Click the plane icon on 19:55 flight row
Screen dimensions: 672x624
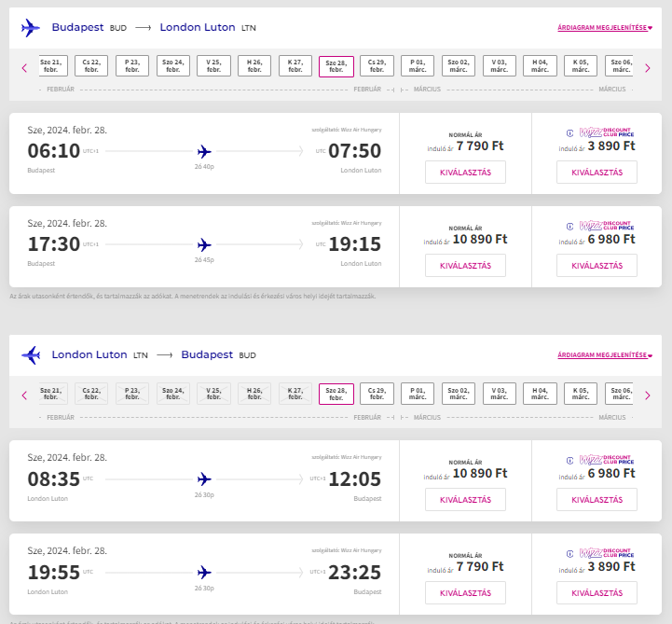click(x=204, y=573)
